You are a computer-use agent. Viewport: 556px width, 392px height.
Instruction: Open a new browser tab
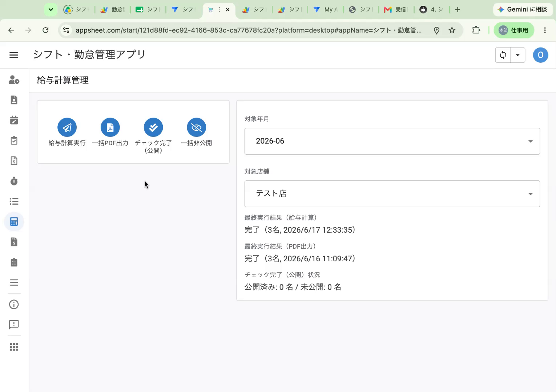point(458,10)
